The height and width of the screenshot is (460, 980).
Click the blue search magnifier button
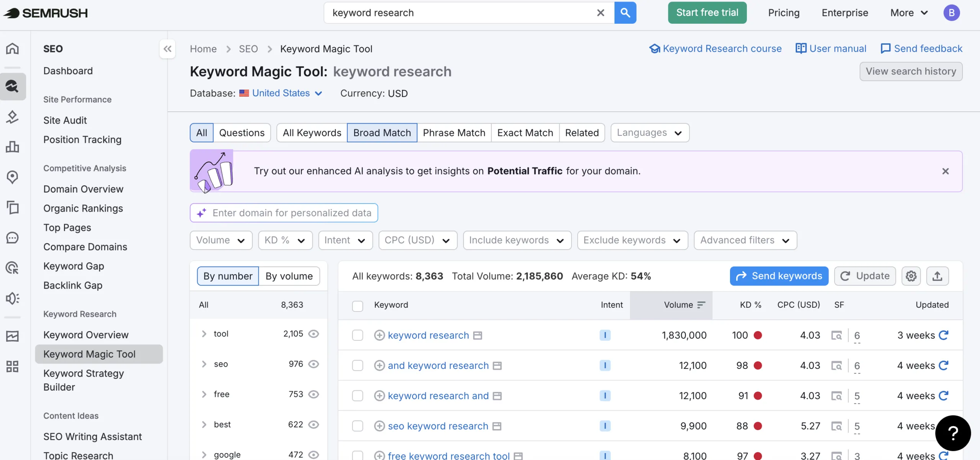[625, 13]
